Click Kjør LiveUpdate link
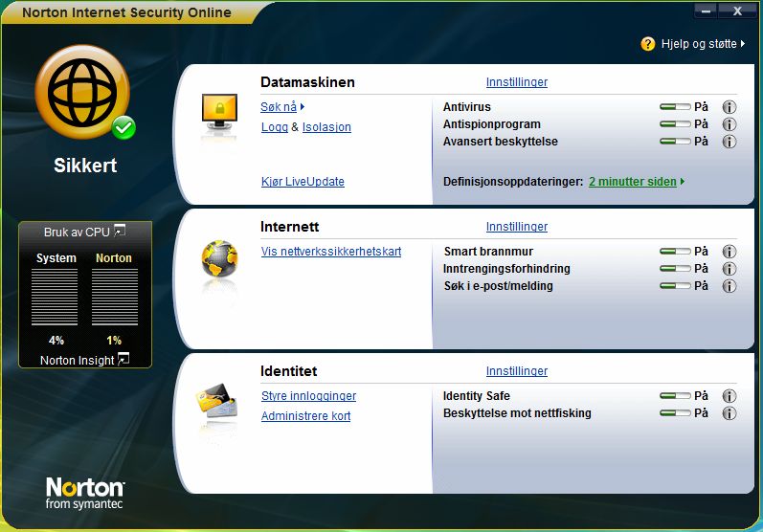Screen dimensions: 763x532 303,182
